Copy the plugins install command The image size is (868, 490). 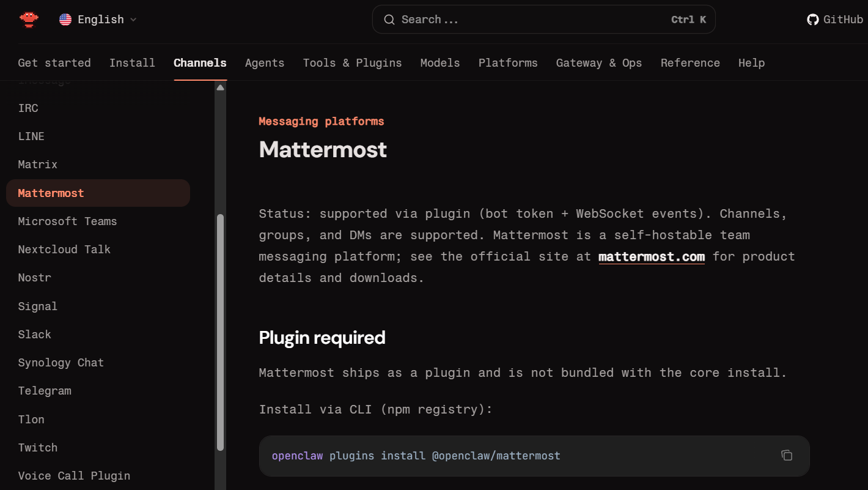pyautogui.click(x=787, y=455)
